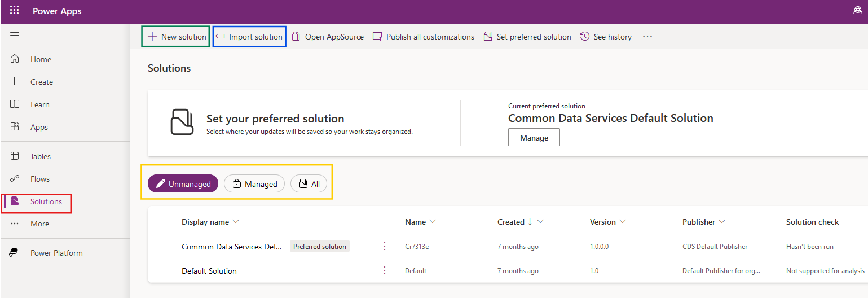Click the Flows connector icon
This screenshot has height=298, width=868.
pyautogui.click(x=15, y=179)
